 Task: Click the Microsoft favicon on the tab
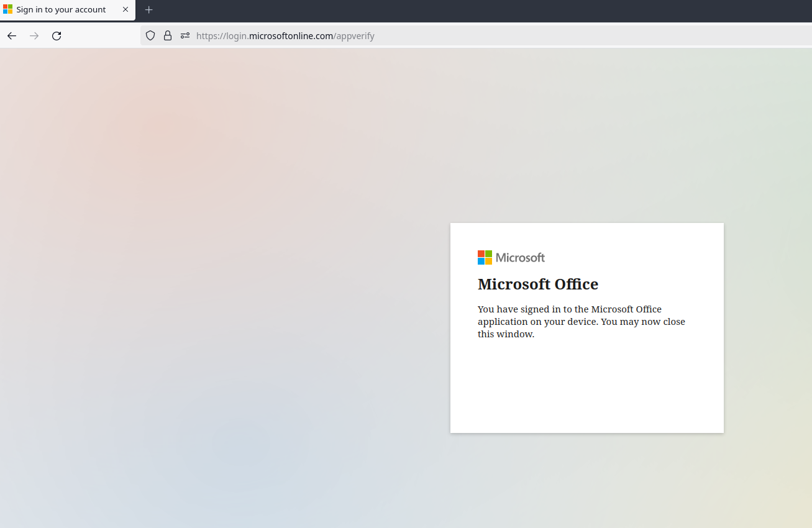point(9,9)
